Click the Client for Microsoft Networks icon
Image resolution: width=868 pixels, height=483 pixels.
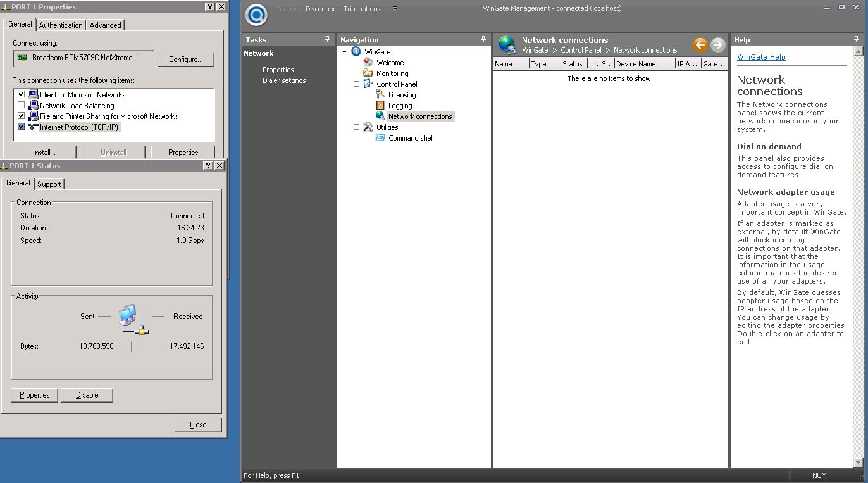[x=34, y=94]
